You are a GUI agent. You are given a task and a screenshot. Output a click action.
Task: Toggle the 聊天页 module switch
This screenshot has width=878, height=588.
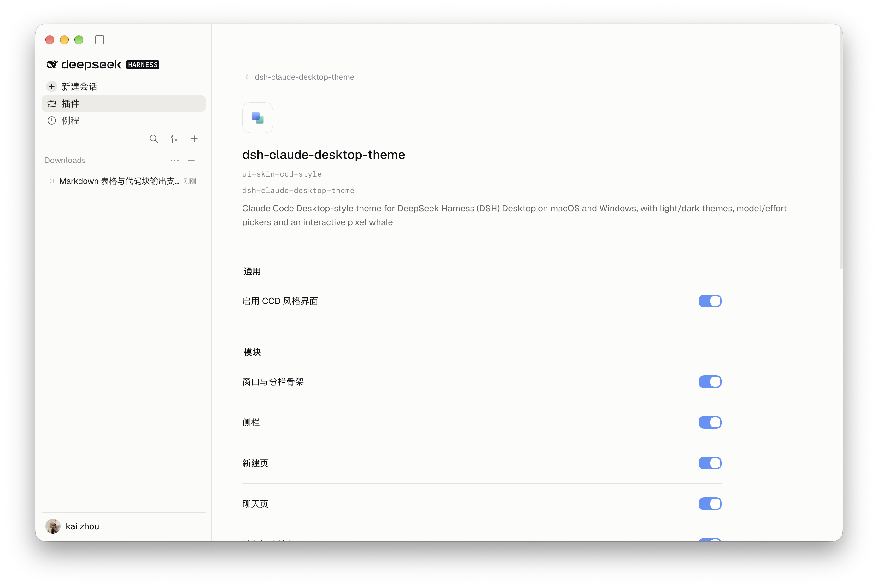click(710, 504)
